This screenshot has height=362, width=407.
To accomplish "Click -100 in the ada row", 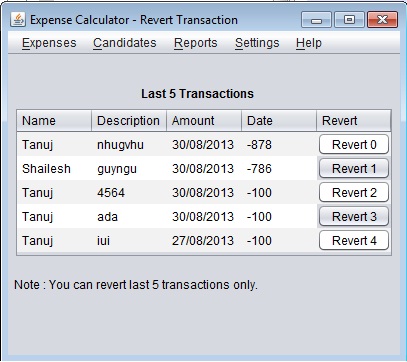I will point(279,217).
